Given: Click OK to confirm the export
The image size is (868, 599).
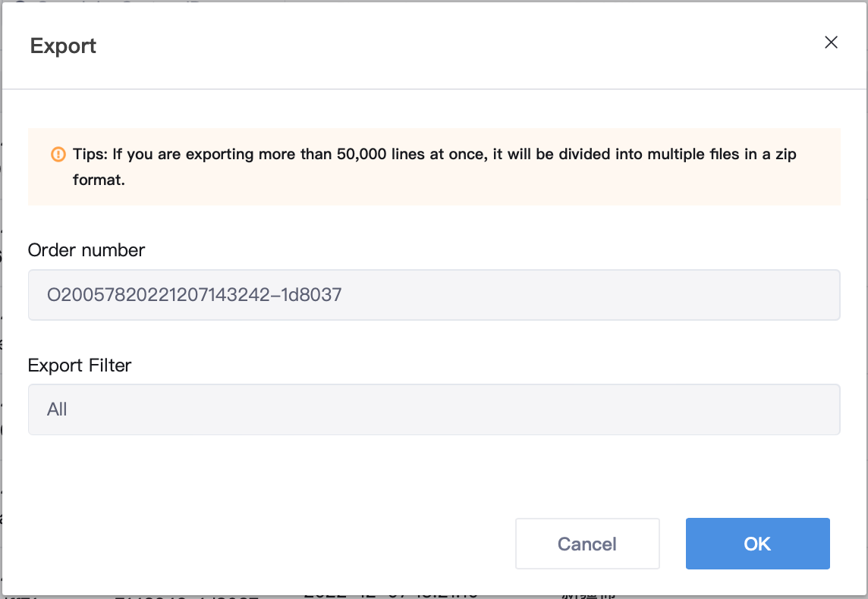Looking at the screenshot, I should point(757,544).
